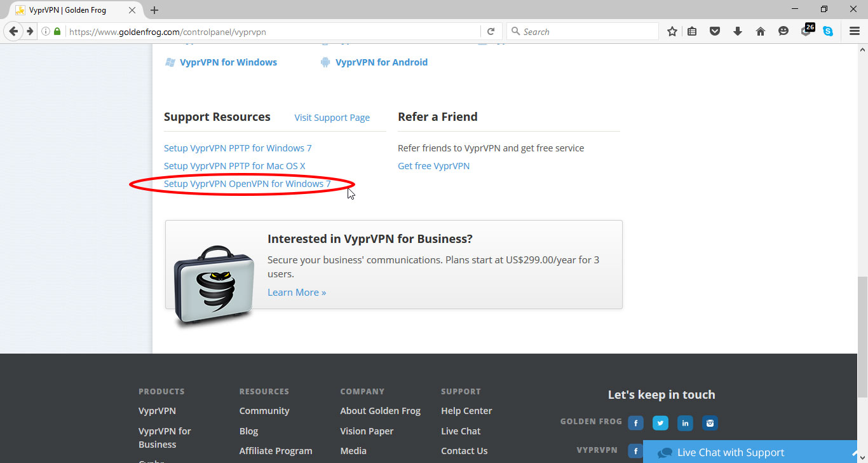Open the Downloads arrow icon
The width and height of the screenshot is (868, 463).
coord(738,31)
